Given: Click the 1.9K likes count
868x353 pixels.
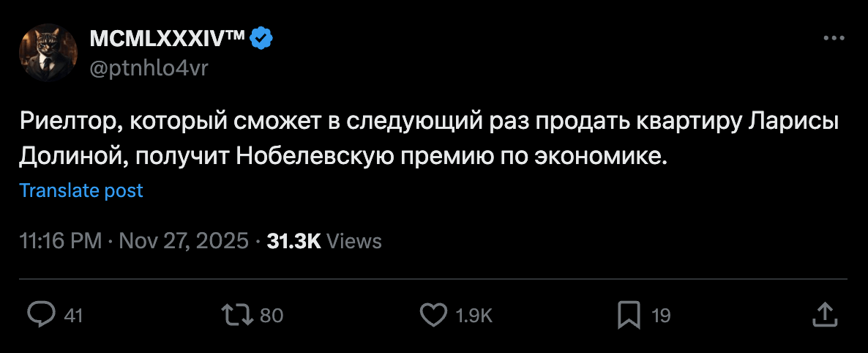Looking at the screenshot, I should pyautogui.click(x=474, y=316).
